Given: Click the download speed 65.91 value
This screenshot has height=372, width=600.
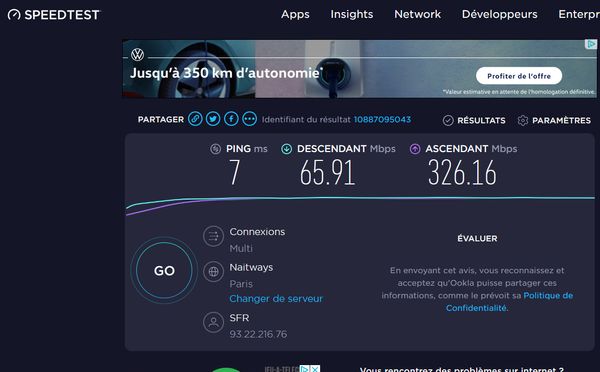Looking at the screenshot, I should click(327, 173).
